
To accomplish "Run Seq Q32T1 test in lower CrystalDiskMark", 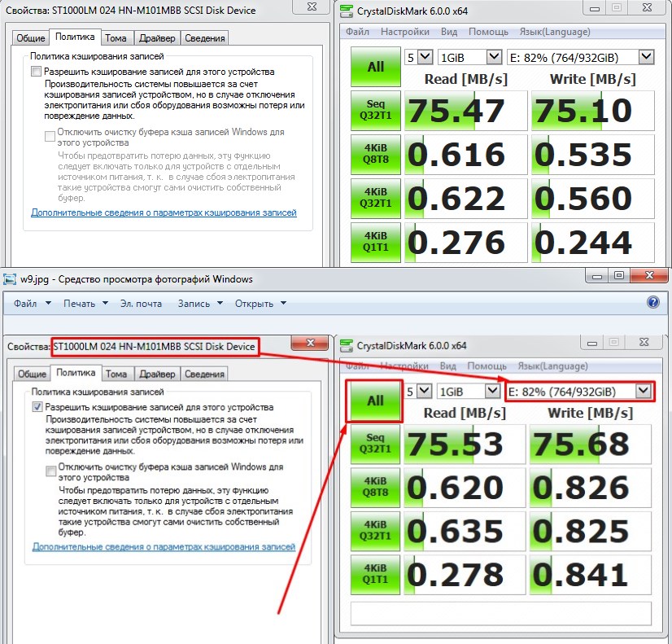I will 374,444.
